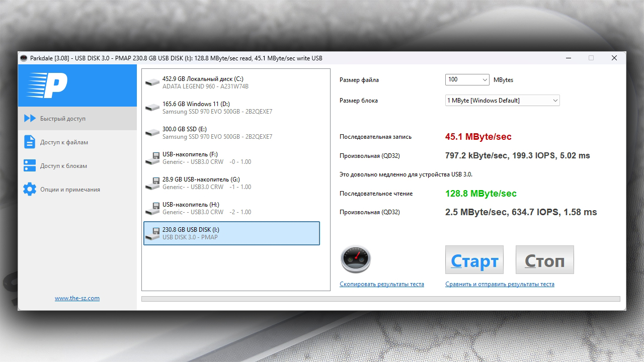Click the floppy drive icon for USB DISK (I:)
Viewport: 644px width, 362px height.
[152, 233]
